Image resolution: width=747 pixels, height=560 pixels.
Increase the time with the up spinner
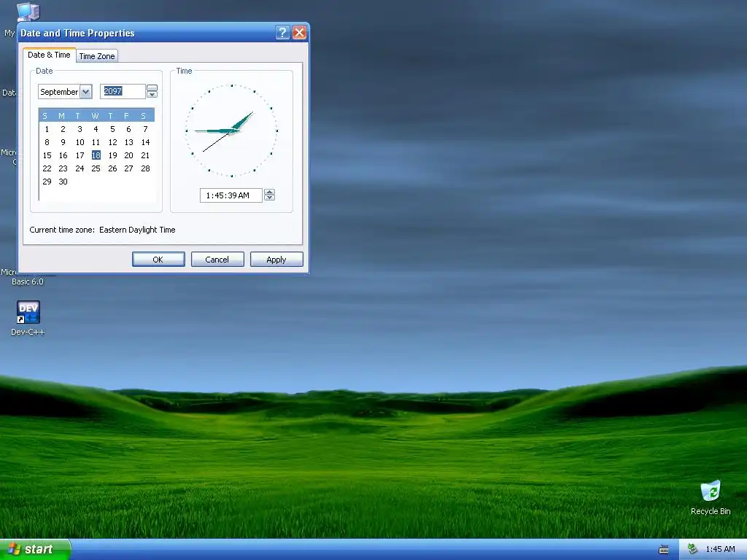click(x=269, y=192)
